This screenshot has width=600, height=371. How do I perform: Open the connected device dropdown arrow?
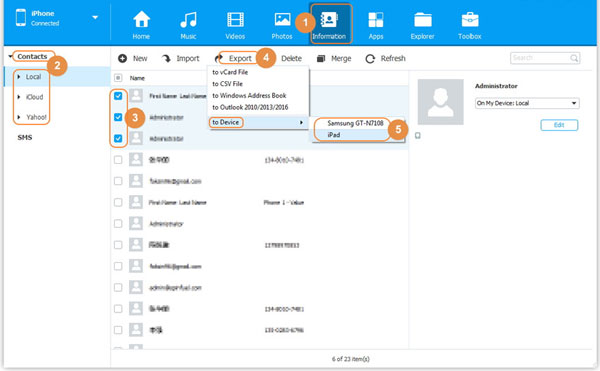[95, 17]
